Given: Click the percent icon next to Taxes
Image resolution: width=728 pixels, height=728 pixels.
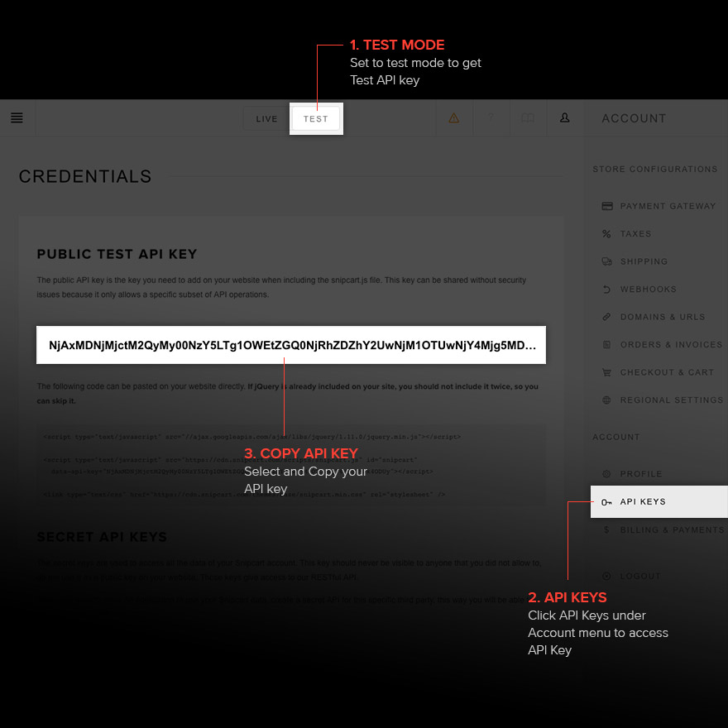Looking at the screenshot, I should [606, 234].
